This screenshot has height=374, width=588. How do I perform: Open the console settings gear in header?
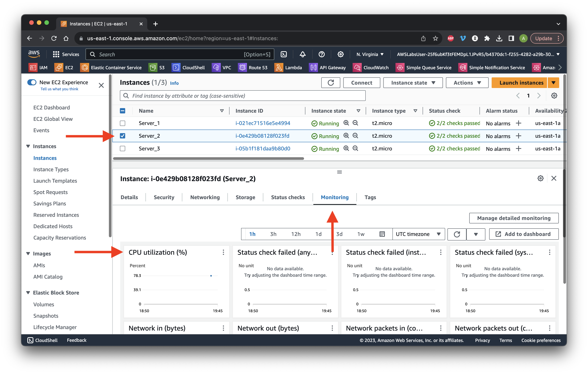click(340, 54)
